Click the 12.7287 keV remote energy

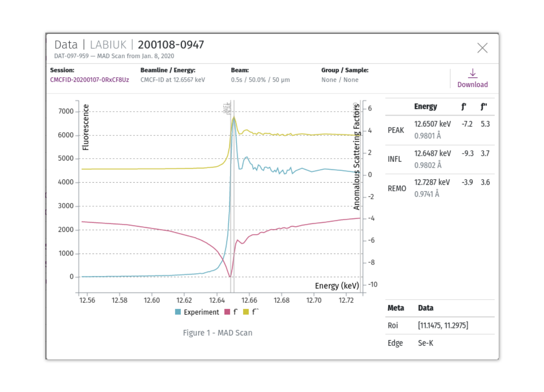[x=432, y=182]
